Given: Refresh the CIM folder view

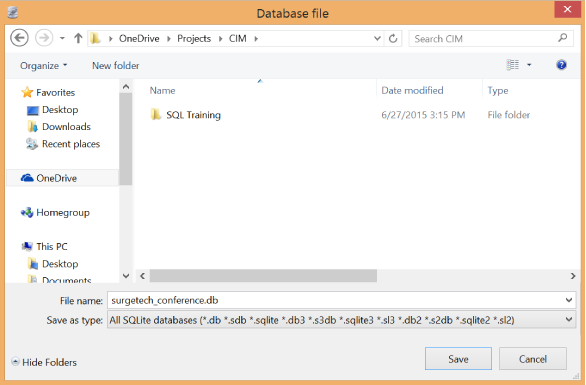Looking at the screenshot, I should [x=393, y=38].
